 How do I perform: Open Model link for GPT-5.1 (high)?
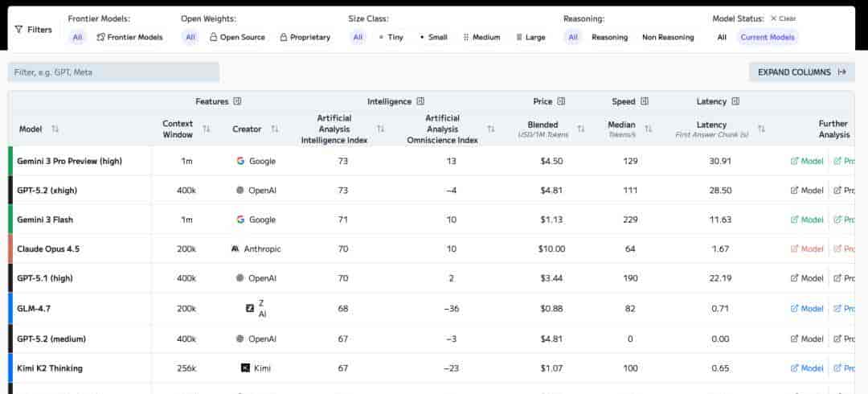click(807, 278)
